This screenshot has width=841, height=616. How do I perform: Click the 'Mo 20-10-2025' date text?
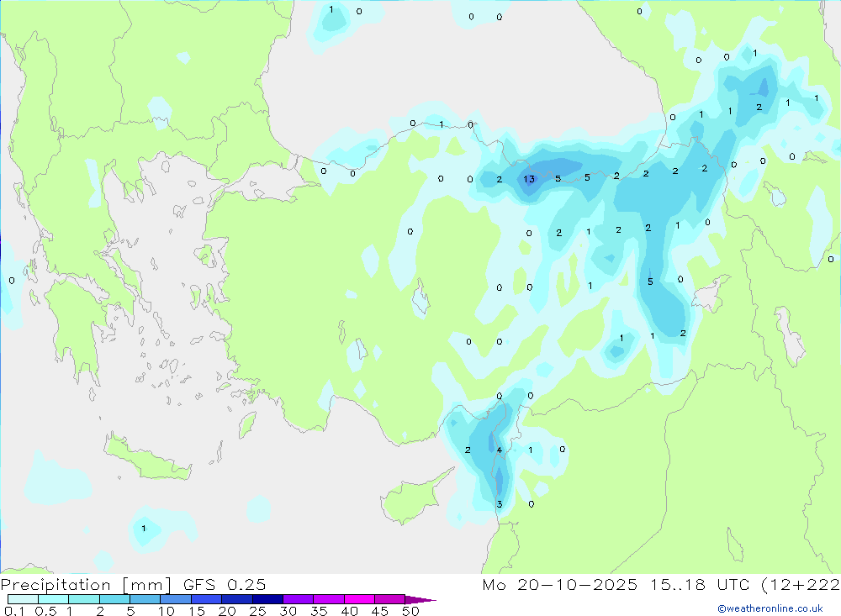pos(559,584)
